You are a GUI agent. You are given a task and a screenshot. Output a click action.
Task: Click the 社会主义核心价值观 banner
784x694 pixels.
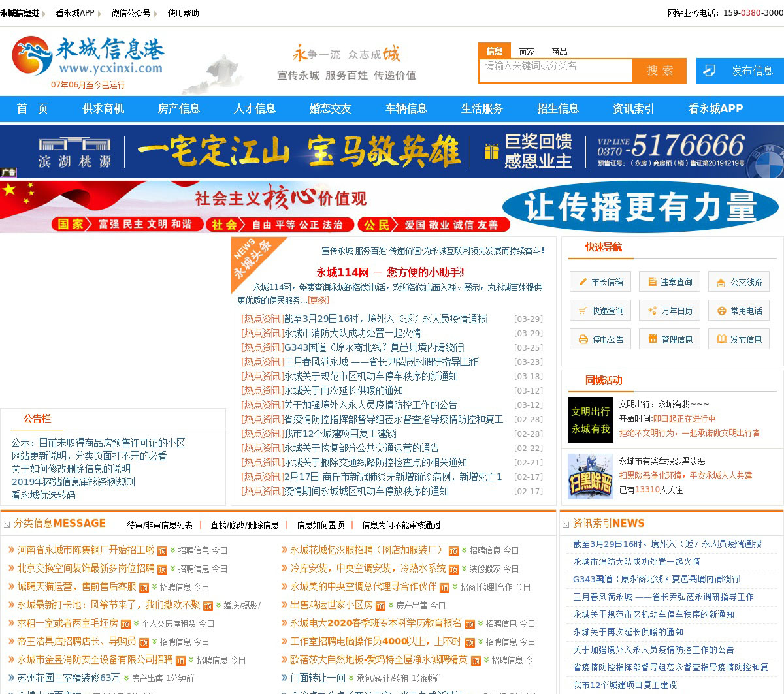point(392,207)
